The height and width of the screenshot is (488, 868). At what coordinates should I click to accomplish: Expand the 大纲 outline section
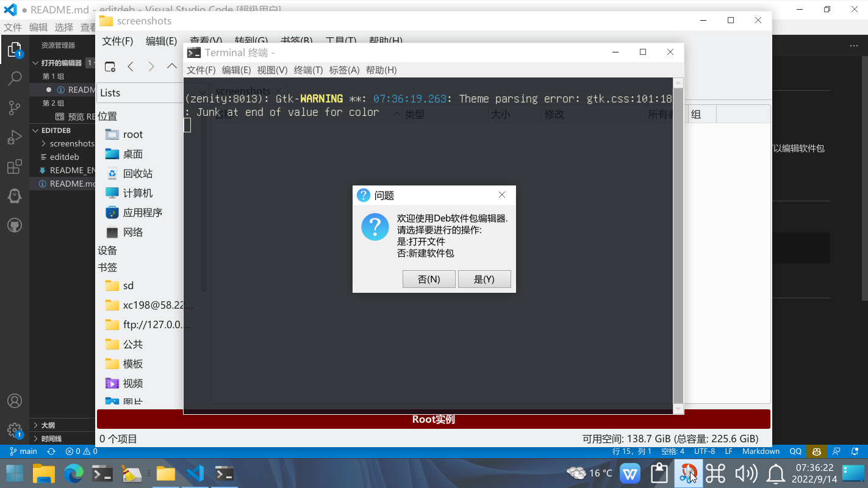point(35,425)
